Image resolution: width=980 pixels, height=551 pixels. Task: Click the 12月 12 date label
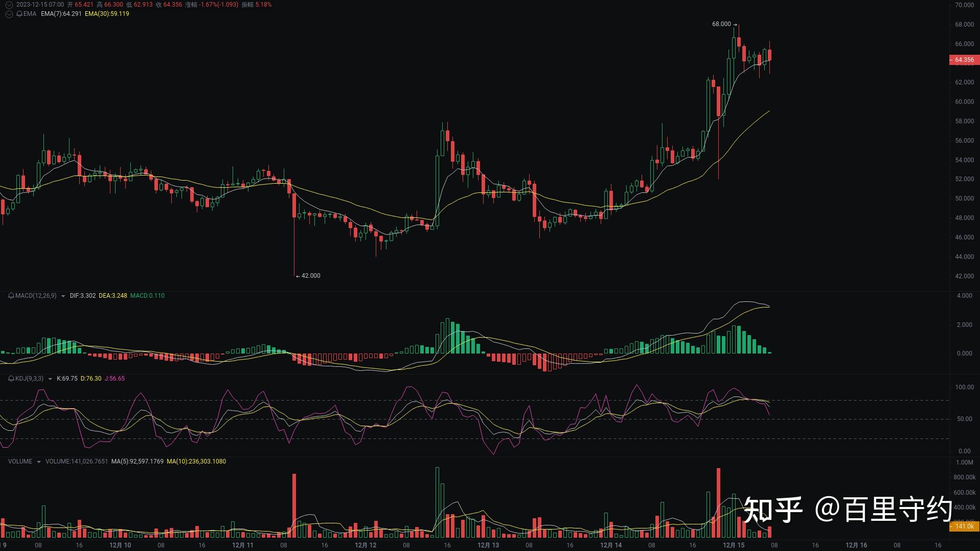366,545
